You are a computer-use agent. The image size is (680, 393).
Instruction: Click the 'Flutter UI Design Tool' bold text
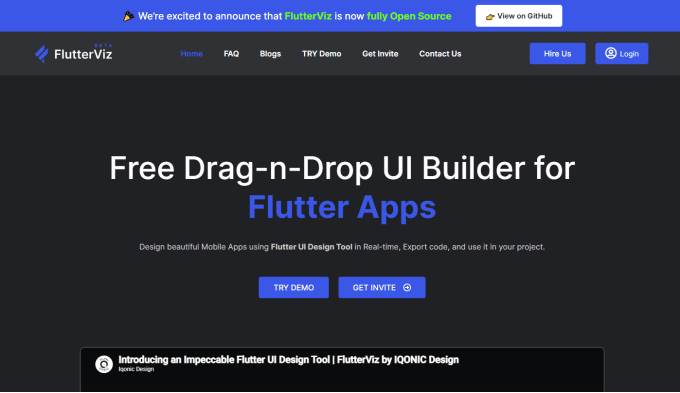click(x=311, y=247)
